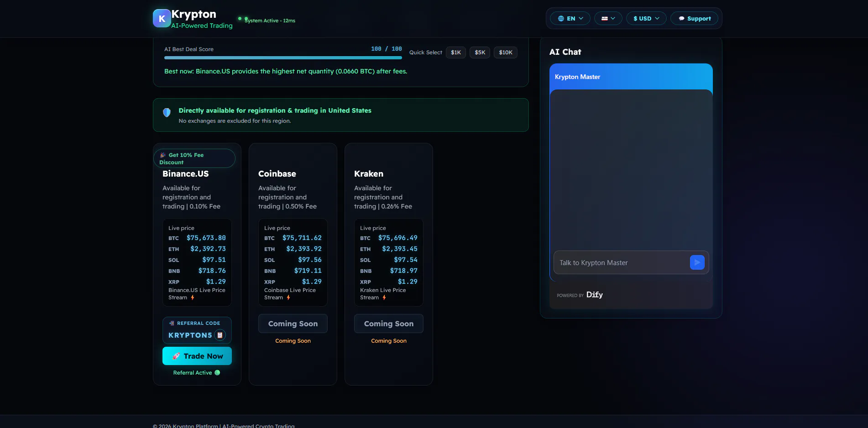Click the Coming Soon button under Coinbase

[x=293, y=324]
